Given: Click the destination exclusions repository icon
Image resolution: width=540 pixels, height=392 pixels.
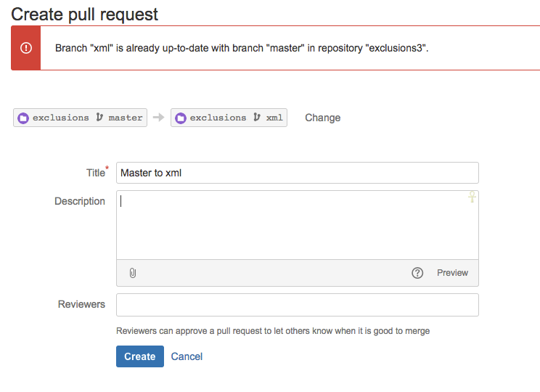Looking at the screenshot, I should 181,118.
